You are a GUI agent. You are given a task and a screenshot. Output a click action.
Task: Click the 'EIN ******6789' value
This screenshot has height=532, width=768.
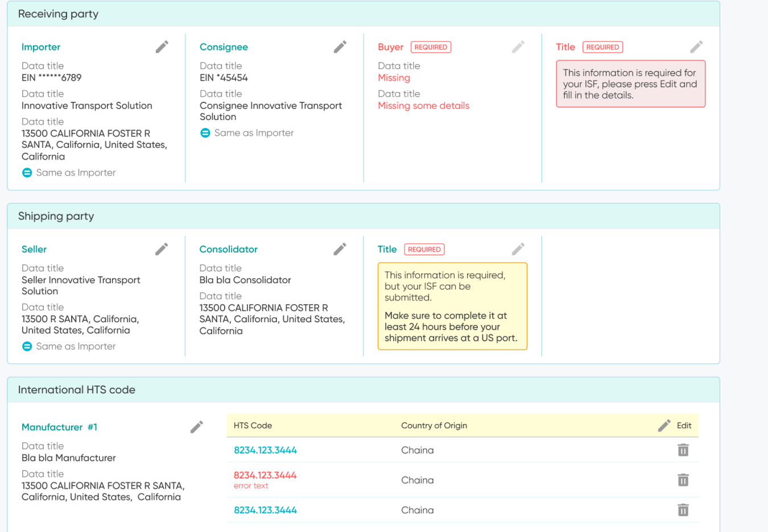coord(51,78)
